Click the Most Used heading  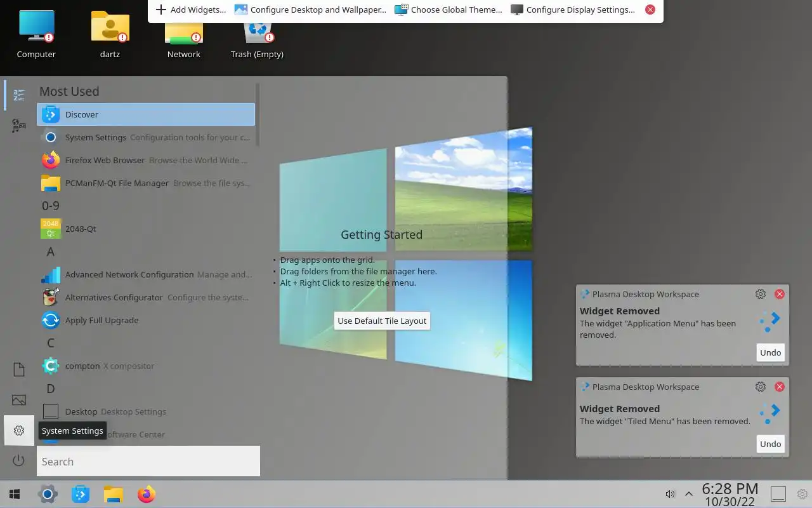pyautogui.click(x=69, y=91)
